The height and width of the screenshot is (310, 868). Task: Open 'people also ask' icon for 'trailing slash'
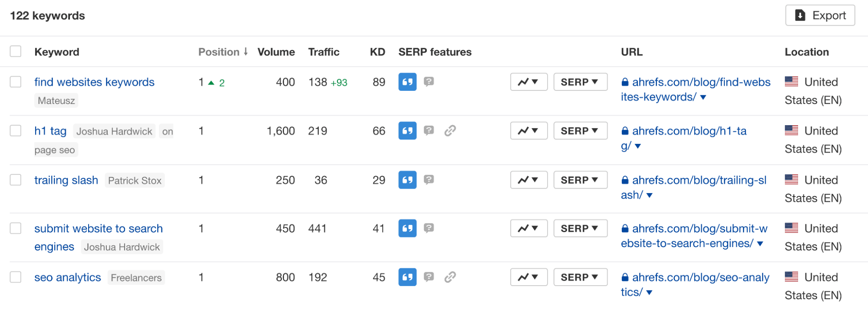click(429, 180)
